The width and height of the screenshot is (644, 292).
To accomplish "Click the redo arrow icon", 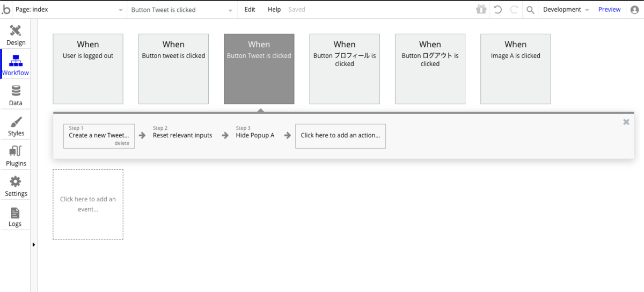I will coord(514,10).
